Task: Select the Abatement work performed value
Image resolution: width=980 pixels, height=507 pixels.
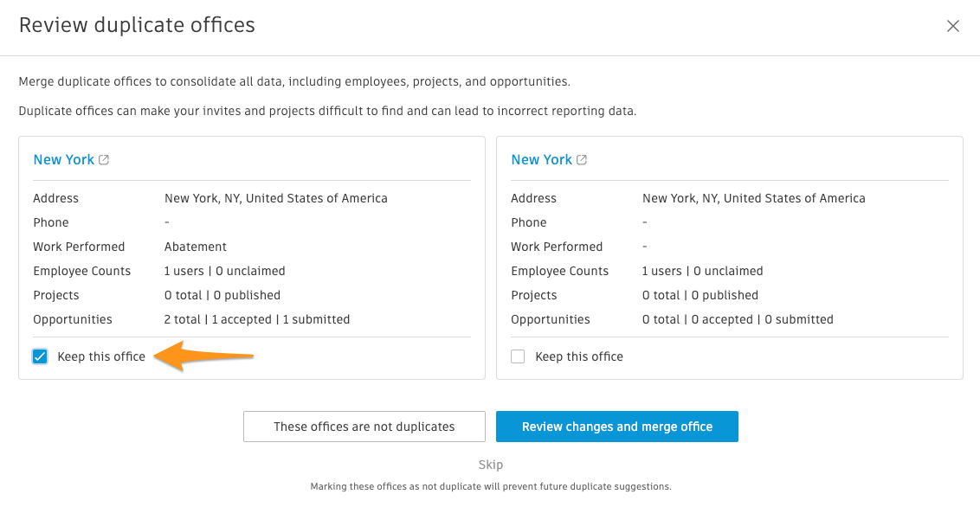Action: click(196, 247)
